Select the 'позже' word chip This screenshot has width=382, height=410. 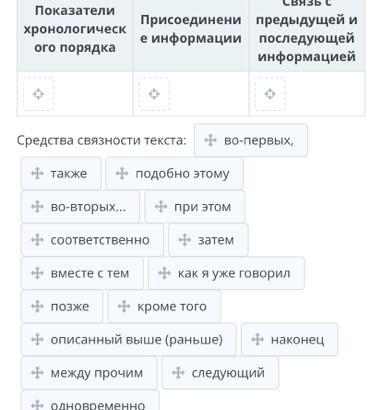[x=62, y=306]
